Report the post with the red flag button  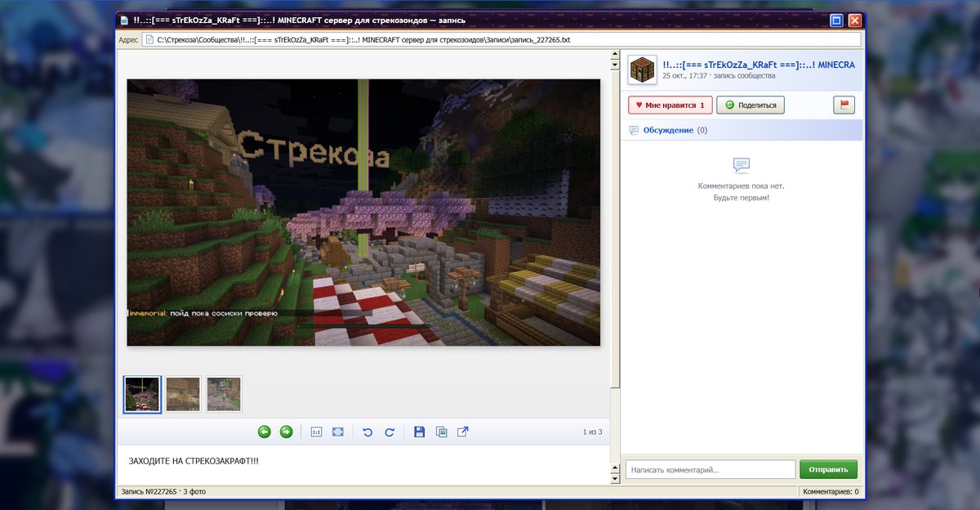[844, 105]
